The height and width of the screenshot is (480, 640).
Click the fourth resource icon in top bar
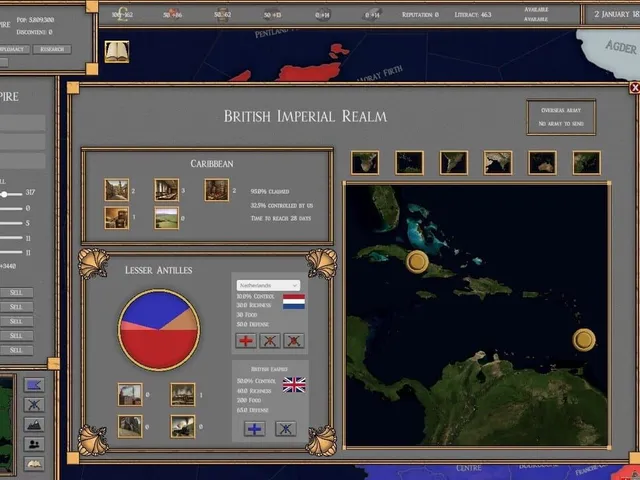point(272,15)
